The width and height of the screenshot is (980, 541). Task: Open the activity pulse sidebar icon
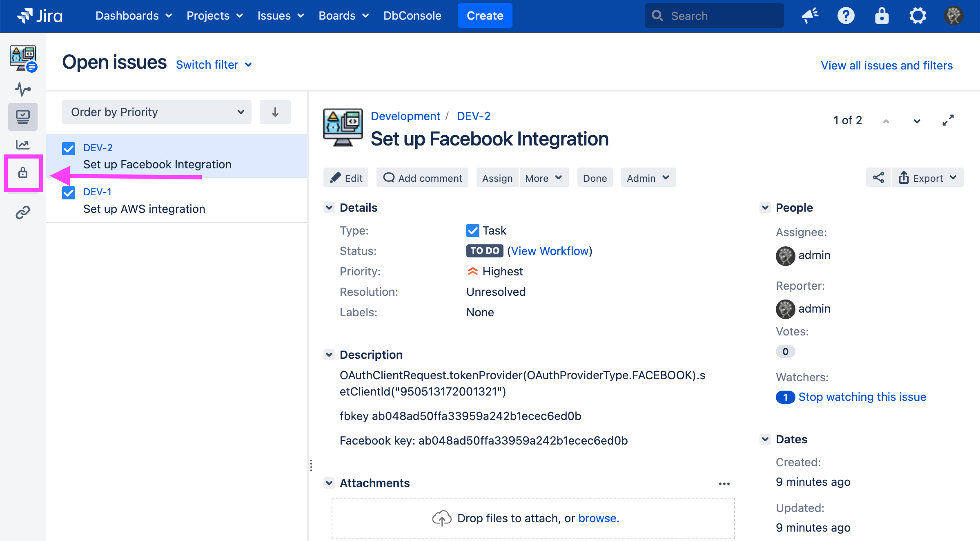pos(23,89)
